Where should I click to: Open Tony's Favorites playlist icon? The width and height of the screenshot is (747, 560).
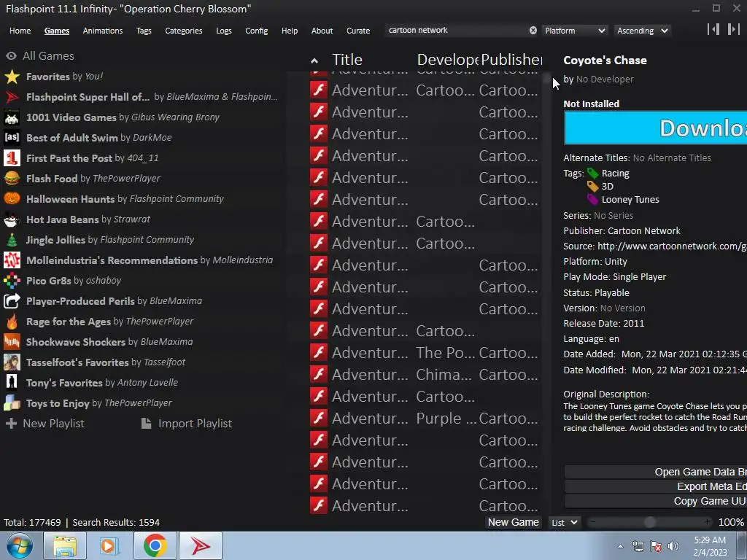(x=12, y=382)
